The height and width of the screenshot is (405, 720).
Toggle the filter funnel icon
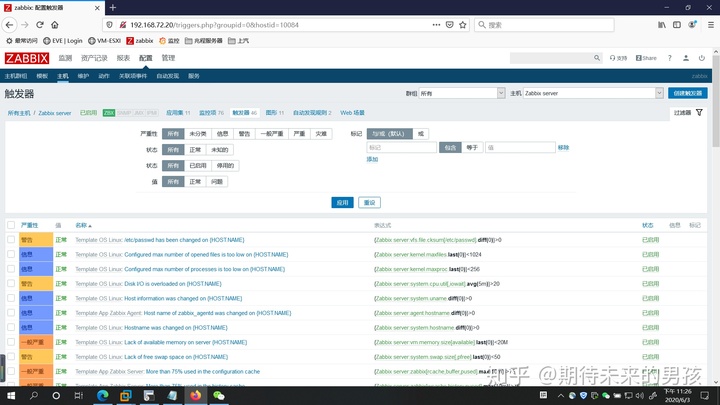[699, 112]
